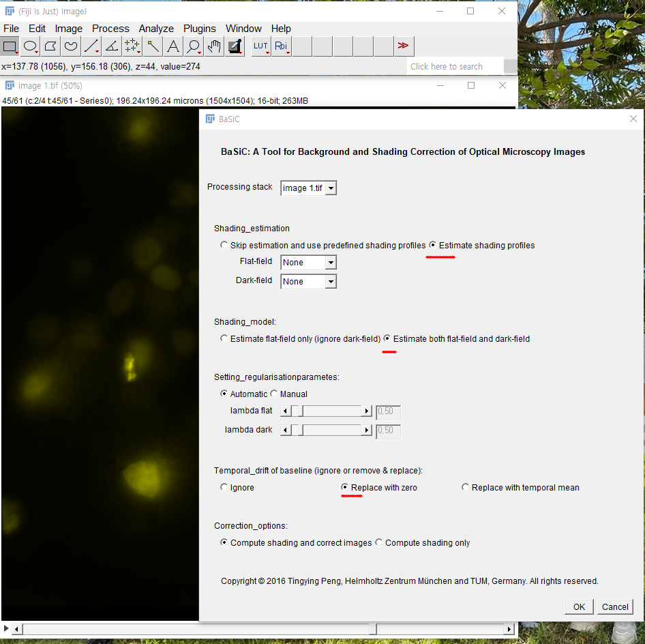The width and height of the screenshot is (645, 644).
Task: Open the text annotation tool
Action: pyautogui.click(x=173, y=46)
